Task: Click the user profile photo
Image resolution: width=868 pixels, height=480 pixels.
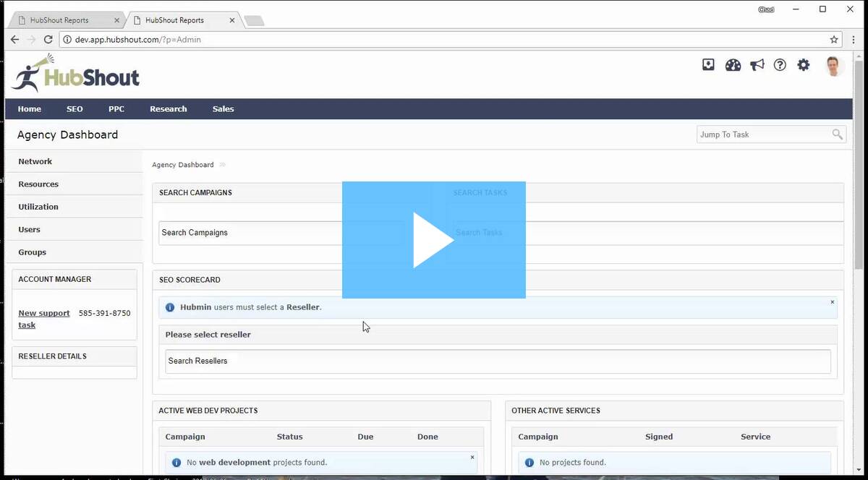Action: [x=835, y=66]
